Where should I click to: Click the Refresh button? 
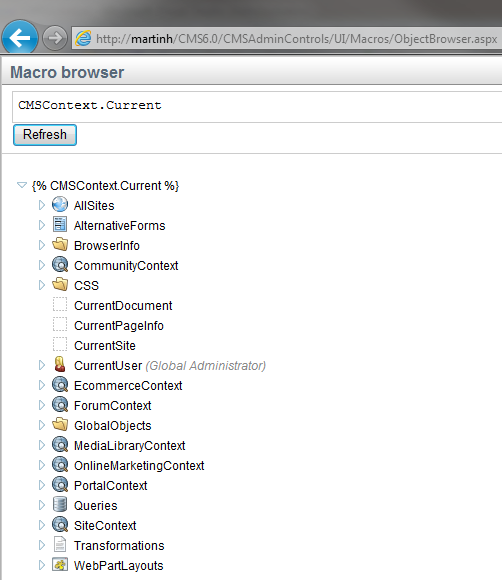click(x=45, y=135)
